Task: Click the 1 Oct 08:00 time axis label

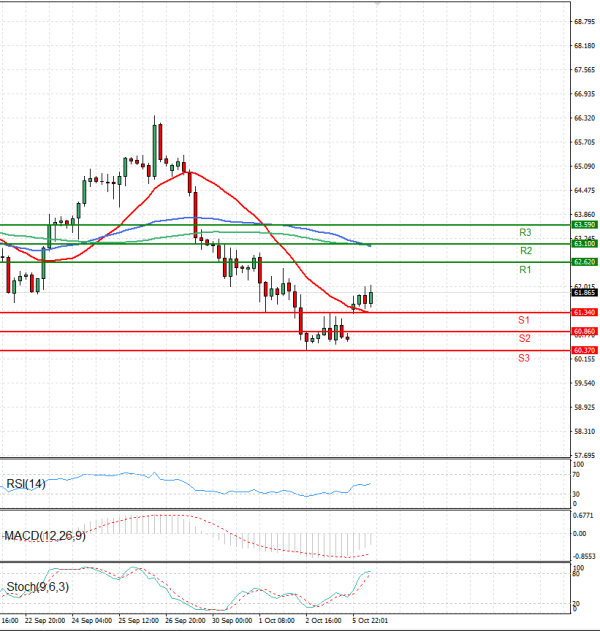Action: [274, 621]
